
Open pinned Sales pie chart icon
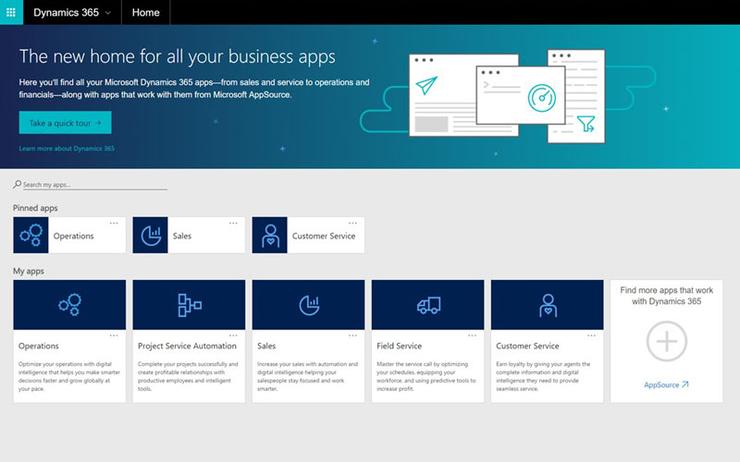click(x=150, y=235)
